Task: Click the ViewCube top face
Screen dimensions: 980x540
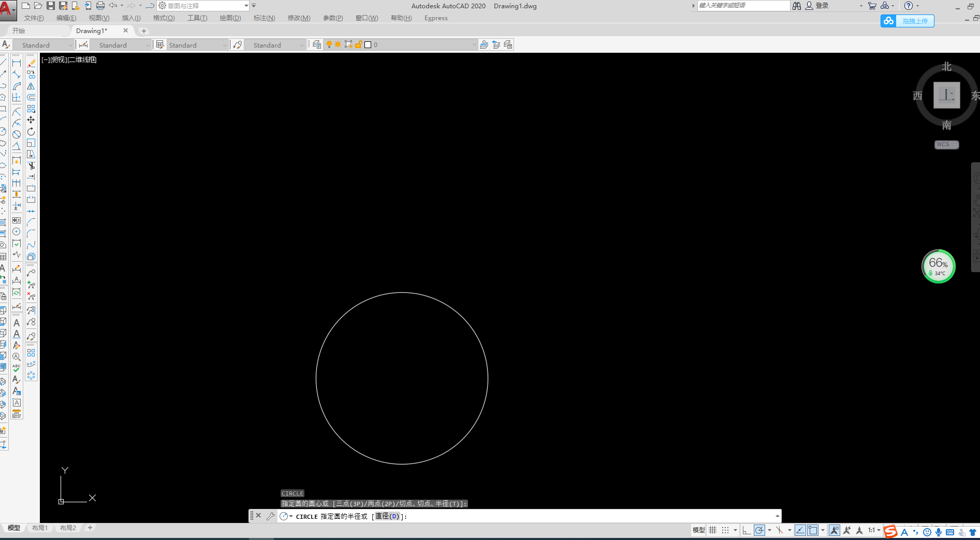Action: coord(946,95)
